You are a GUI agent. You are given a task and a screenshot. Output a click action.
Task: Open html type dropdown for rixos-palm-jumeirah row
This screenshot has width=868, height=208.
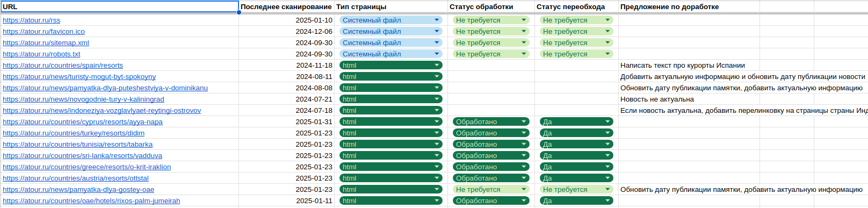point(391,201)
